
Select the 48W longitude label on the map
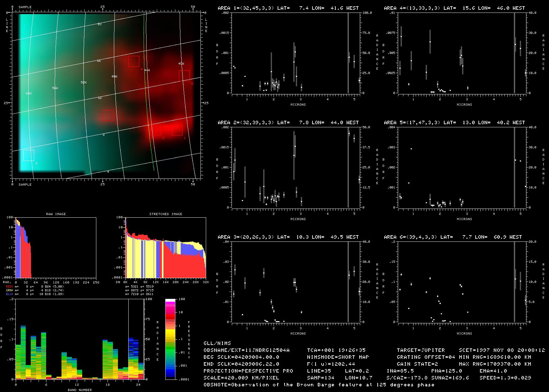[114, 77]
